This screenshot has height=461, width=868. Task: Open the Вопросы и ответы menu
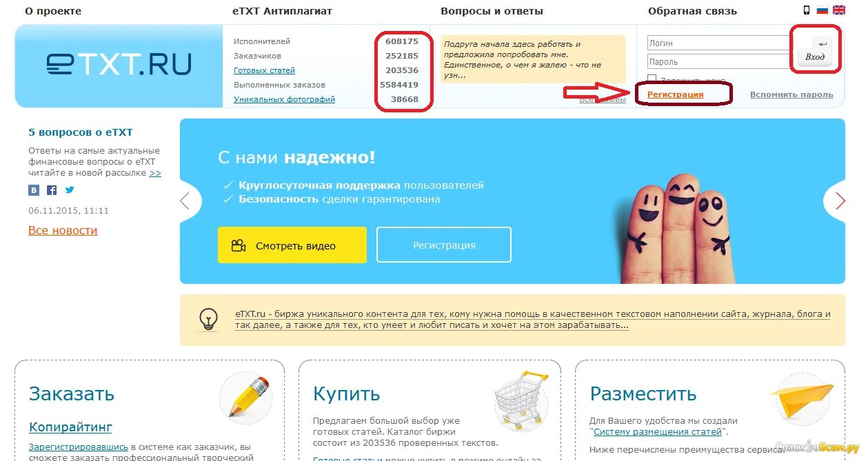(x=492, y=11)
